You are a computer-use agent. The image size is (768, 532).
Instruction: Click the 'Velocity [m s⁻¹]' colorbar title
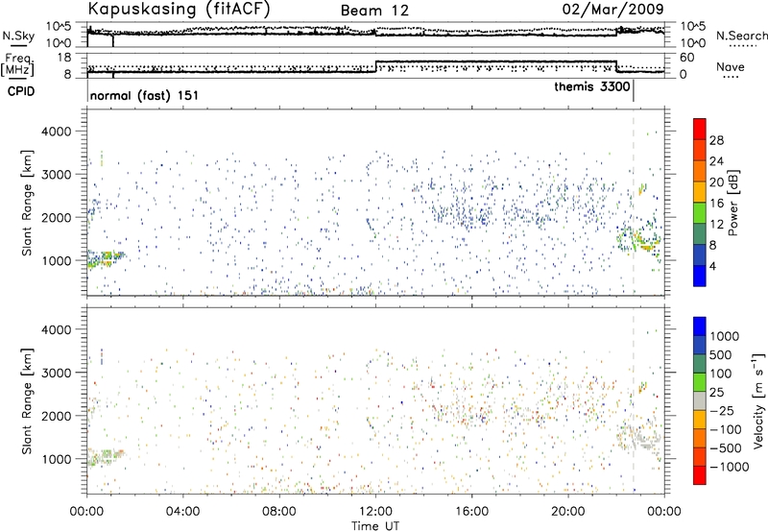pyautogui.click(x=758, y=400)
